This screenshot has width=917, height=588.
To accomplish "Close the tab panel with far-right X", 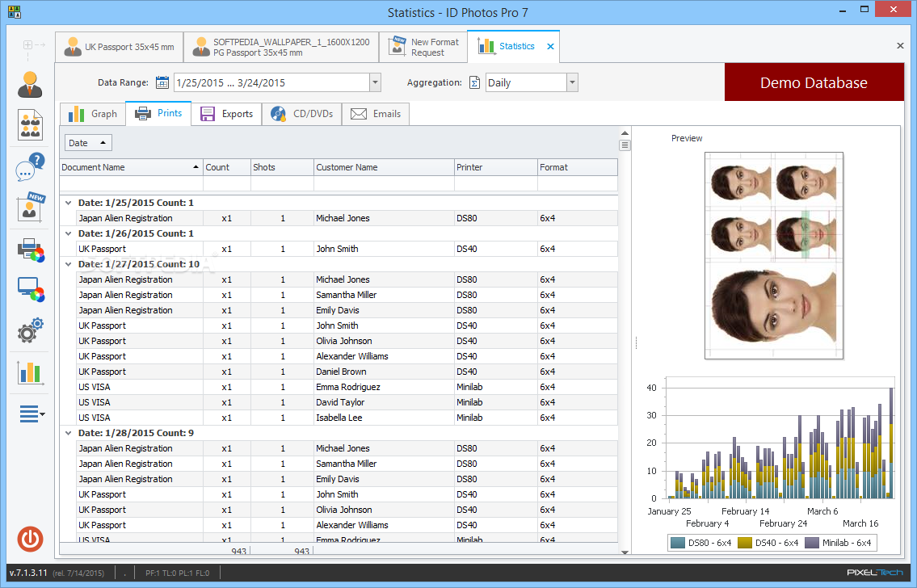I will coord(900,45).
